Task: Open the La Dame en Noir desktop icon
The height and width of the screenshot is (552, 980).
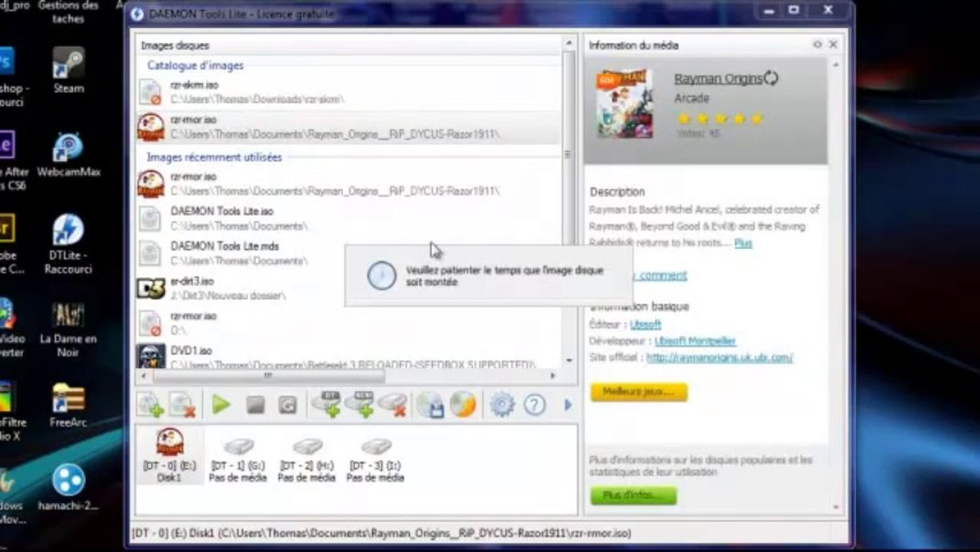Action: coord(68,330)
